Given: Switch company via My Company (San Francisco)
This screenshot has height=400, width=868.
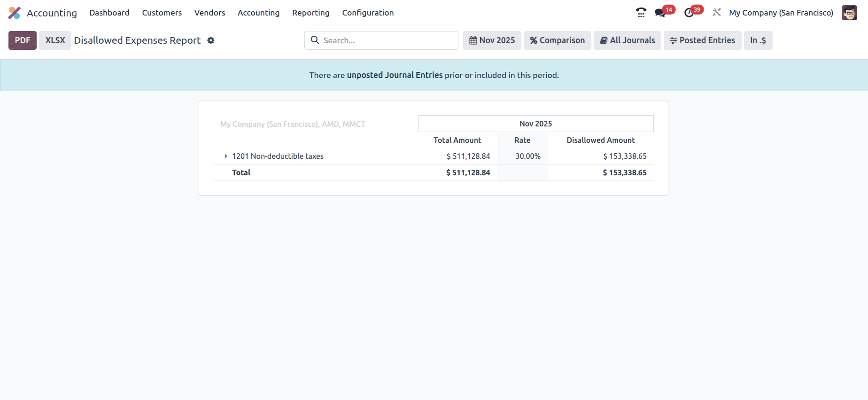Looking at the screenshot, I should coord(781,13).
